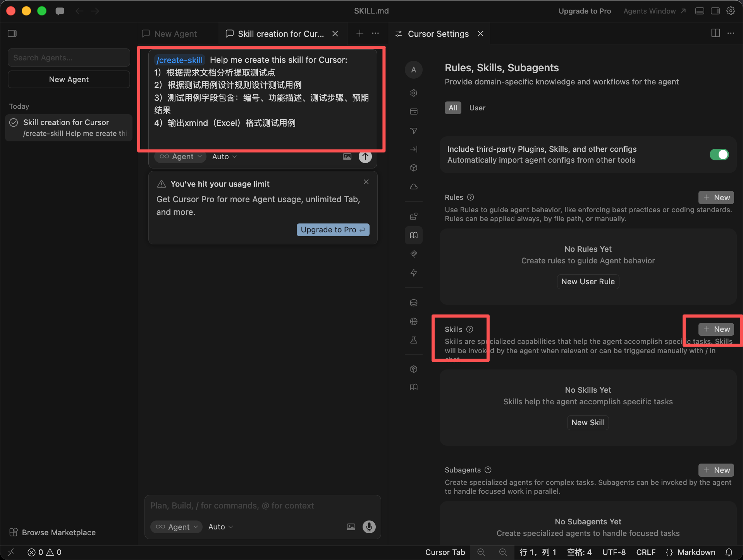Click the plus icon to add a new chat tab
This screenshot has height=560, width=743.
point(360,33)
